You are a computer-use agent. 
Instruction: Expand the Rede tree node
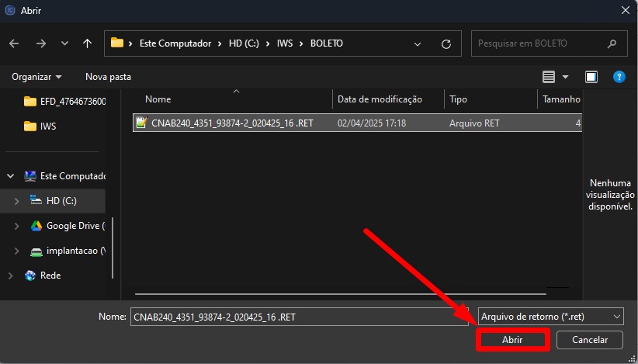coord(11,276)
